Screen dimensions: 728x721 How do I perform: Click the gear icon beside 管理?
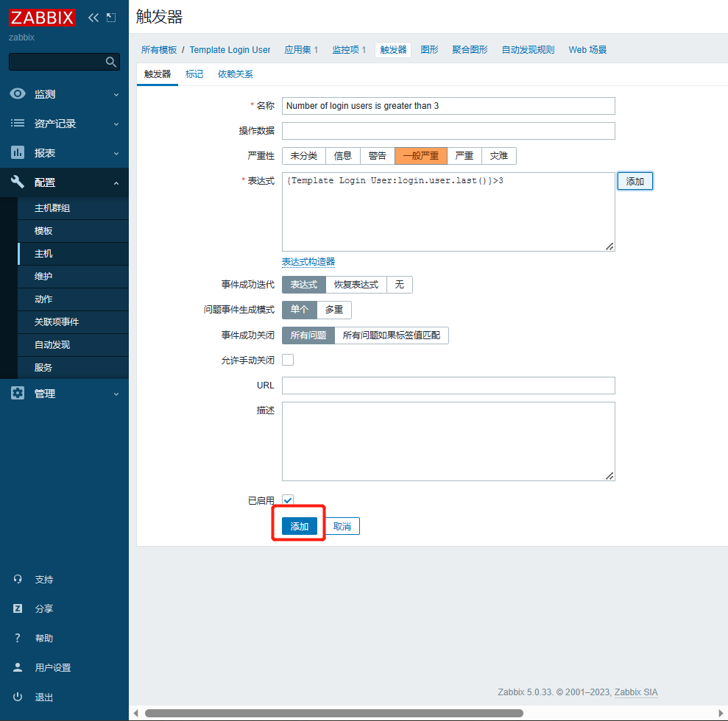[x=18, y=393]
